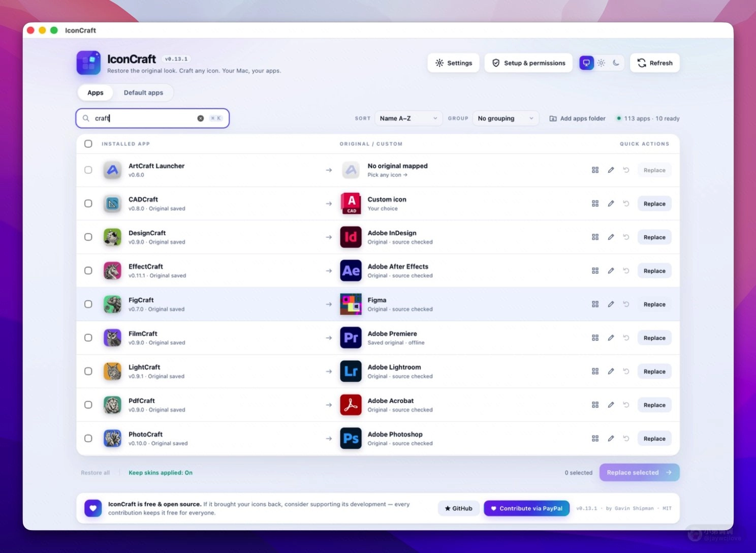Open the No grouping dropdown
This screenshot has width=756, height=553.
[x=506, y=118]
